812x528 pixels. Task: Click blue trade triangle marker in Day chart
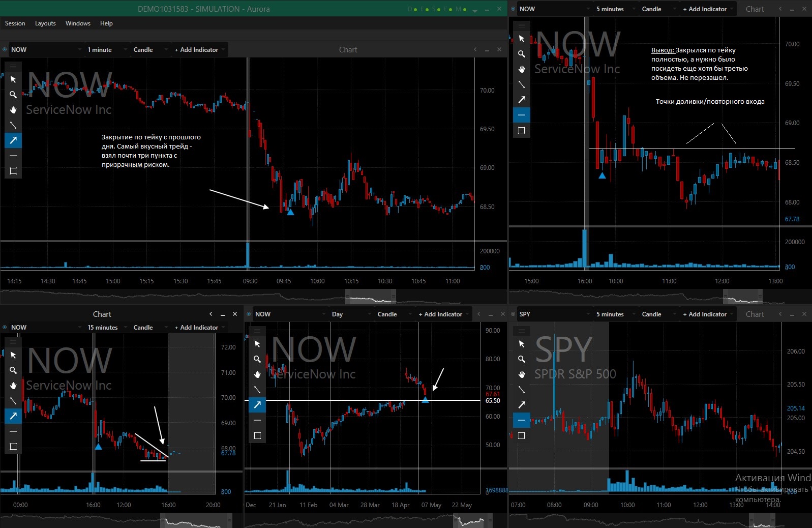426,400
